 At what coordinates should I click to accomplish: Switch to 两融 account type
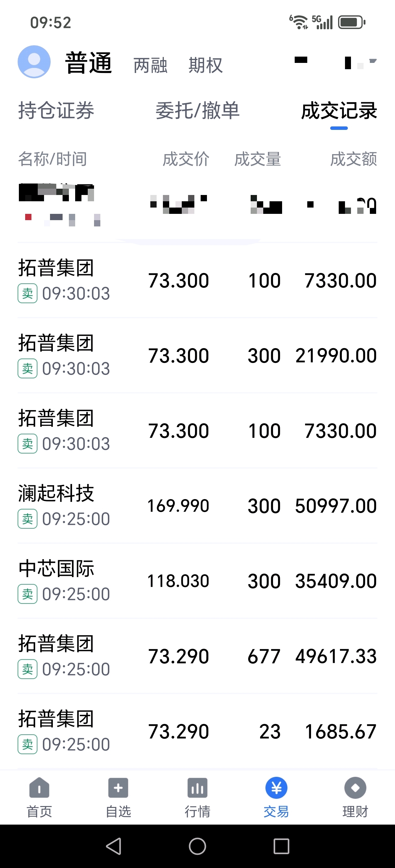click(x=150, y=65)
